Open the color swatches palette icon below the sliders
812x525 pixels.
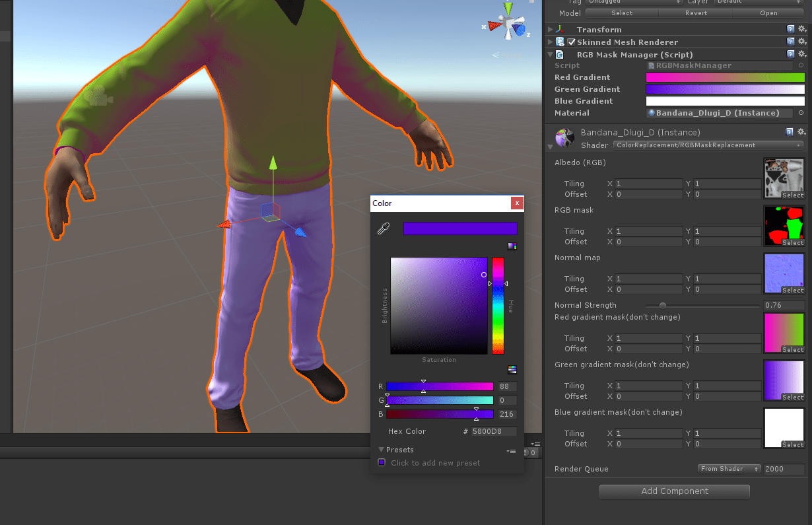512,370
